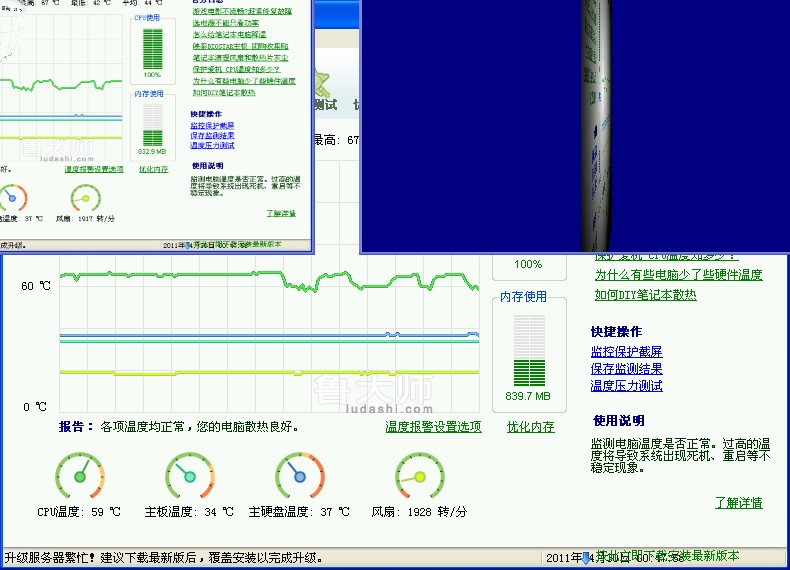This screenshot has width=790, height=570.
Task: Click 优化内存 under the 839.7 MB meter
Action: click(530, 427)
